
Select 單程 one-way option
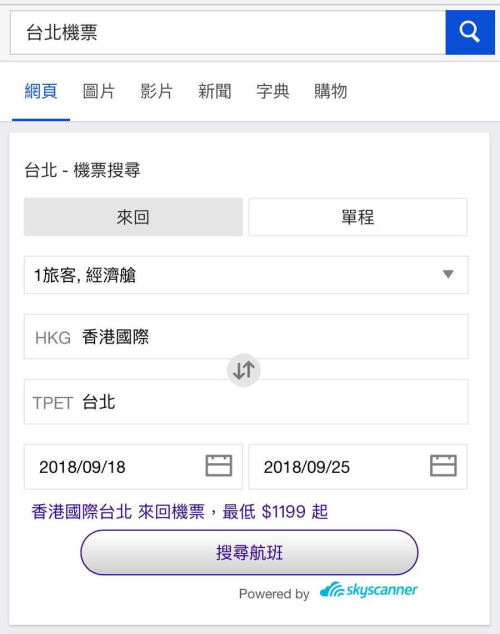pyautogui.click(x=358, y=217)
